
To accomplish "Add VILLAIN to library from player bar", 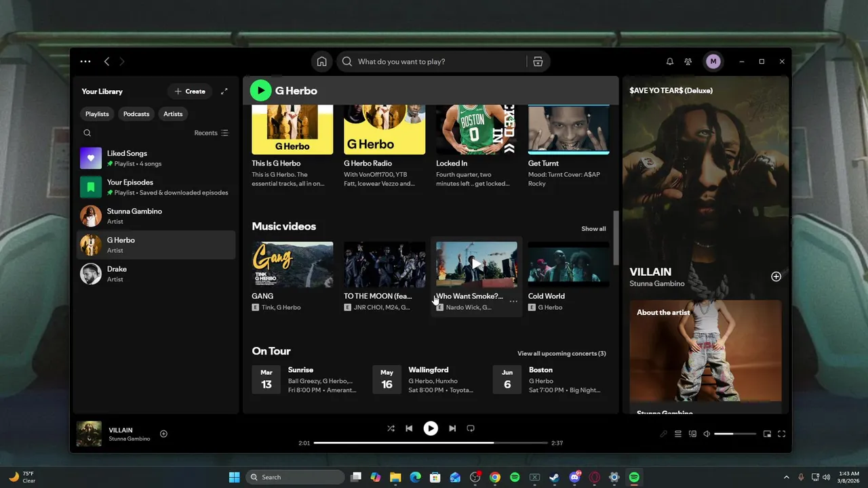I will click(163, 434).
